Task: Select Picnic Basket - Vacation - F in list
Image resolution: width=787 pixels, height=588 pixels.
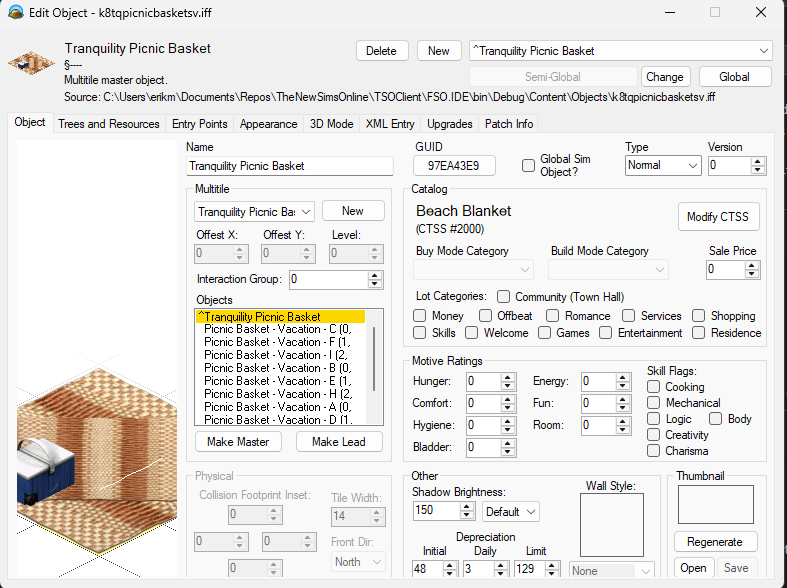Action: click(277, 342)
